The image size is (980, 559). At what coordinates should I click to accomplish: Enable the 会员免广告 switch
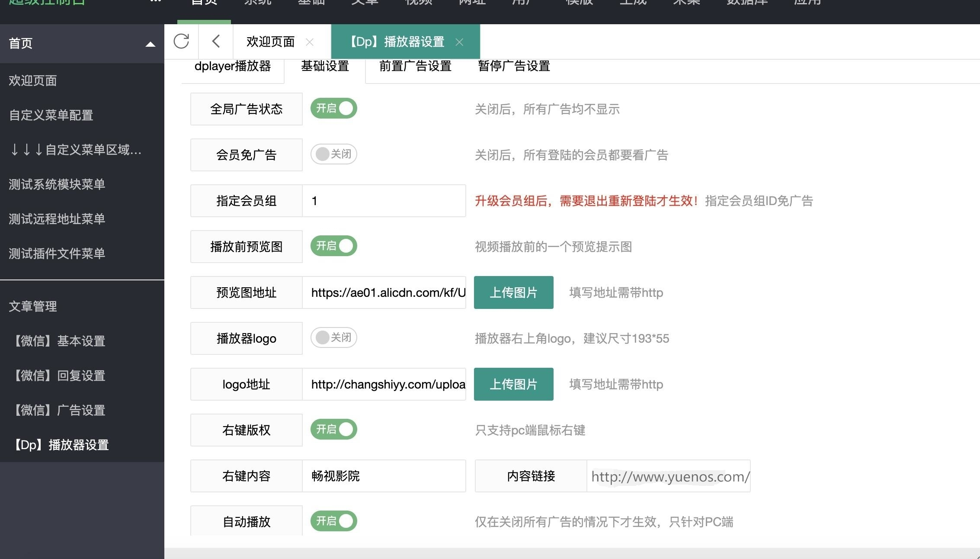coord(333,154)
